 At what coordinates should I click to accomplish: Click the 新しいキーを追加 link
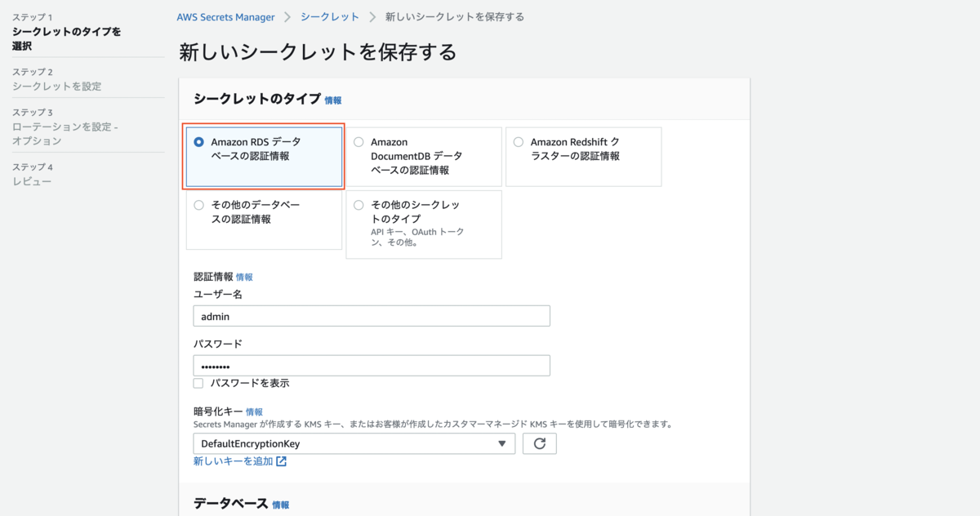(x=234, y=461)
